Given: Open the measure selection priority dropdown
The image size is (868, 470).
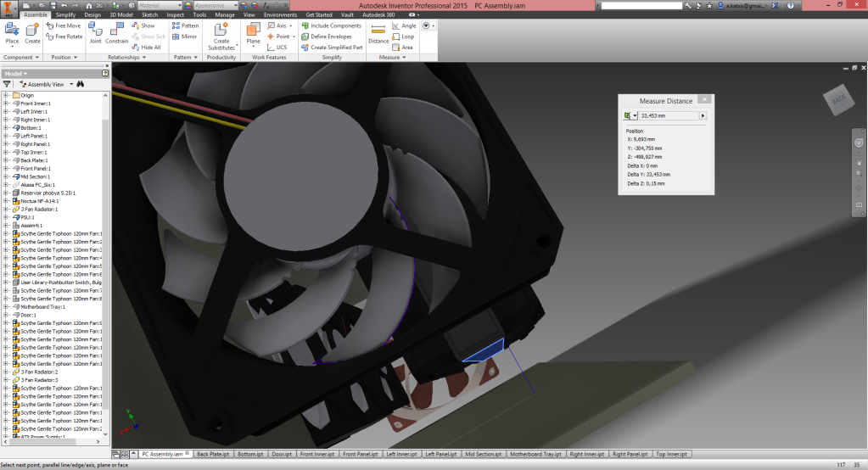Looking at the screenshot, I should (x=635, y=115).
